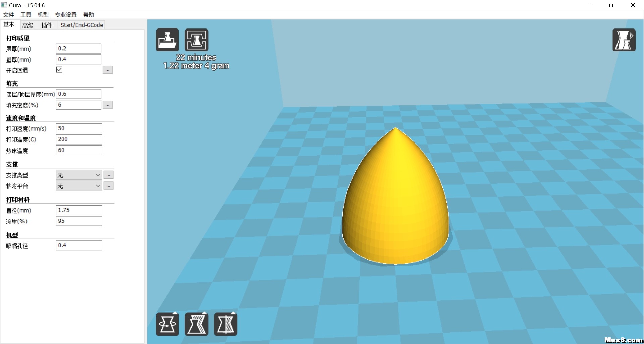
Task: Click the Load model icon
Action: coord(167,40)
